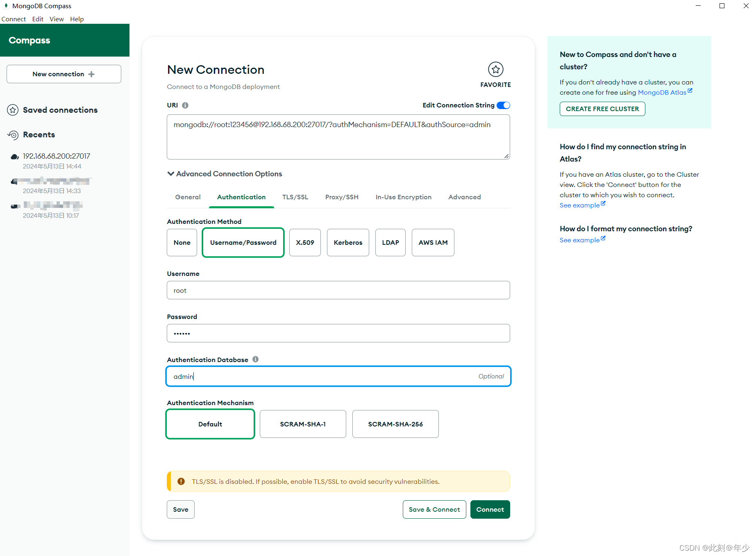Select LDAP authentication method
The image size is (756, 556).
390,243
